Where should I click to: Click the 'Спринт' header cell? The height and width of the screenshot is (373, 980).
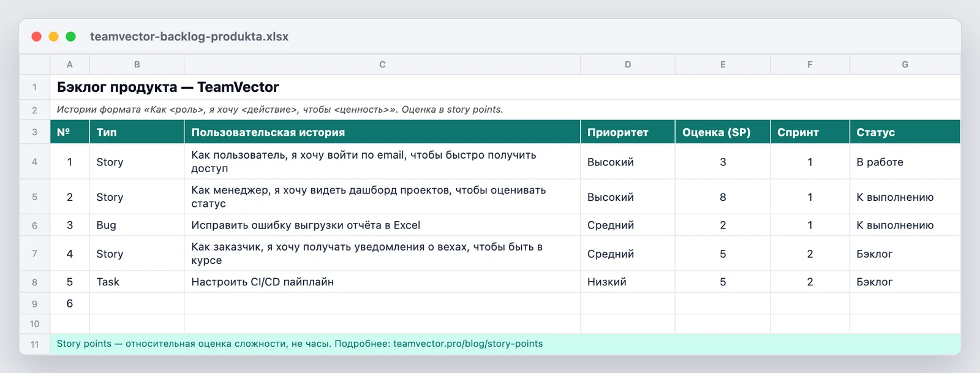pos(810,132)
